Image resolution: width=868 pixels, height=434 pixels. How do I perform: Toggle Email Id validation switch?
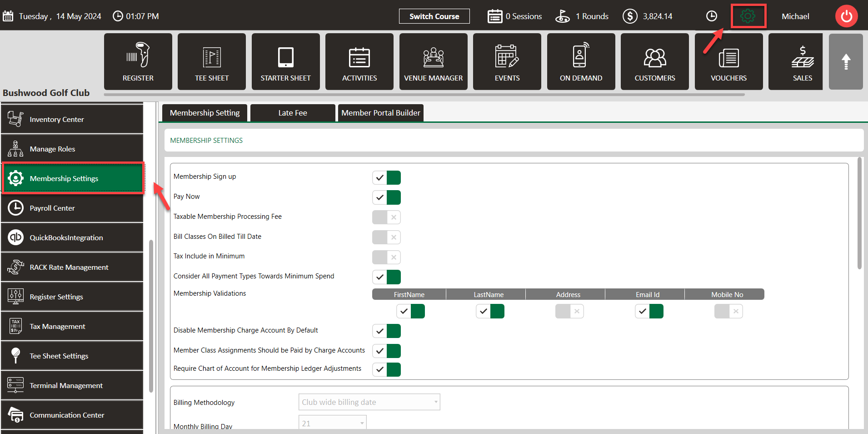click(649, 311)
